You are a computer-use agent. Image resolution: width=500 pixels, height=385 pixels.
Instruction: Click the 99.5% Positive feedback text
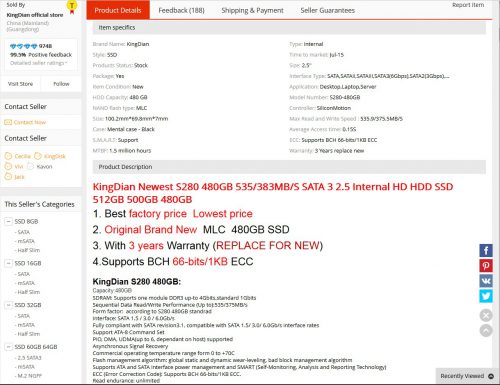41,55
